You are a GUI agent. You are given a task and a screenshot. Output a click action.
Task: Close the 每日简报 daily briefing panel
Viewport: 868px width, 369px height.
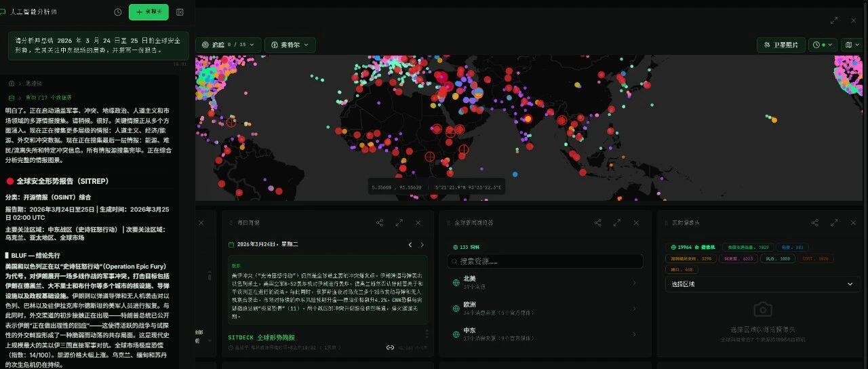[418, 222]
